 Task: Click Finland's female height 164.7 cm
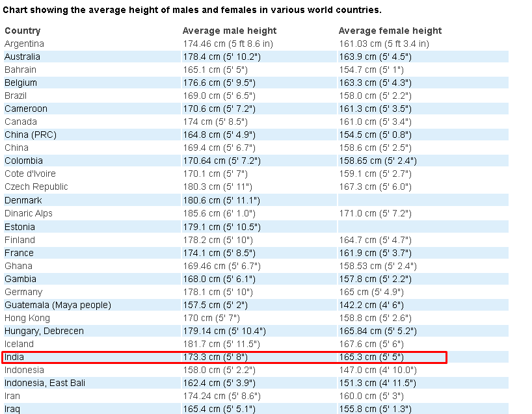coord(375,240)
